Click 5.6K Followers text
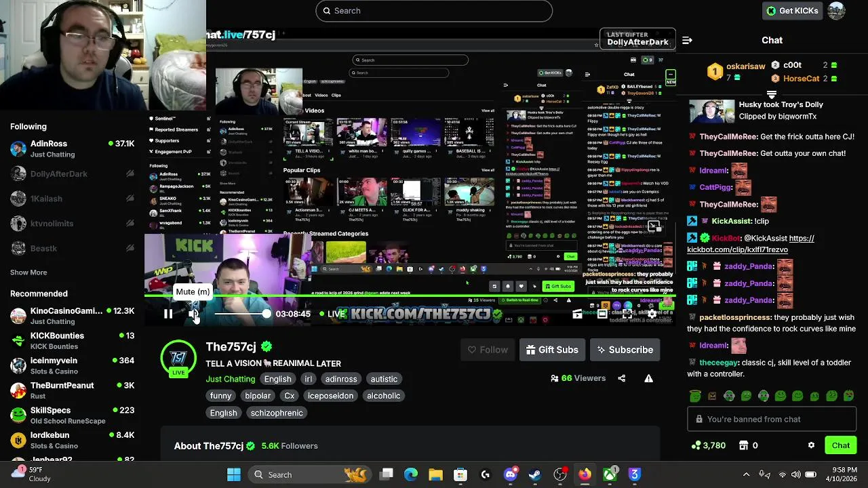The image size is (868, 488). click(x=290, y=446)
